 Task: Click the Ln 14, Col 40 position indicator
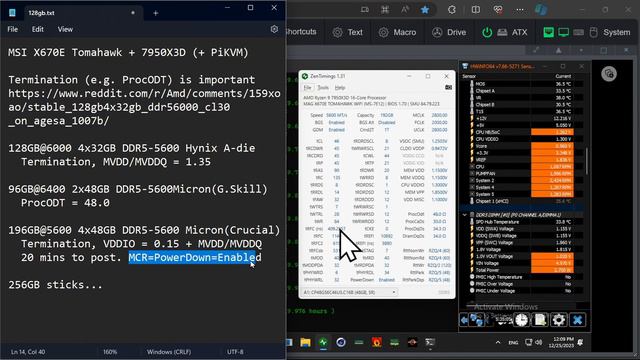click(28, 351)
